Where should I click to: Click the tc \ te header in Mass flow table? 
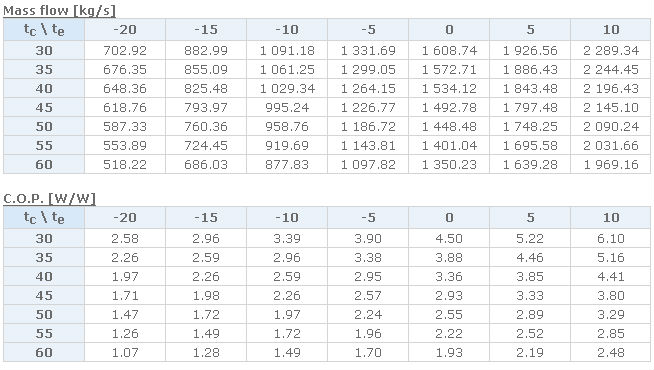(44, 30)
